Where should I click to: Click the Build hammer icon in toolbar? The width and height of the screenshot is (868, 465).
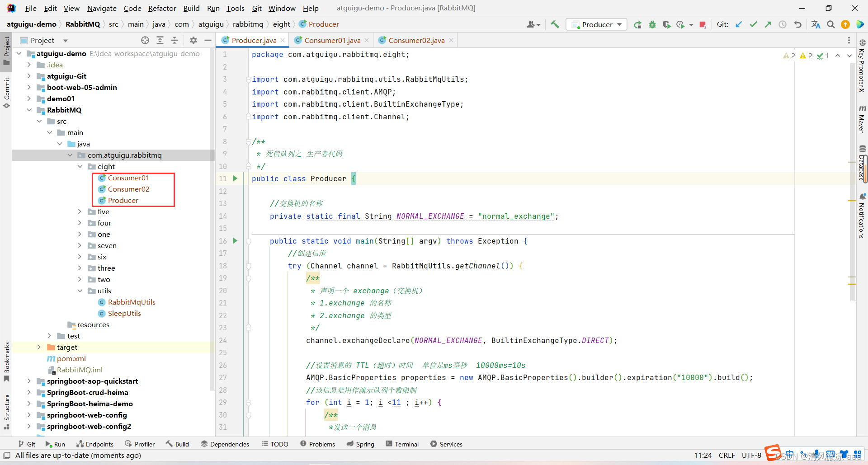(555, 24)
